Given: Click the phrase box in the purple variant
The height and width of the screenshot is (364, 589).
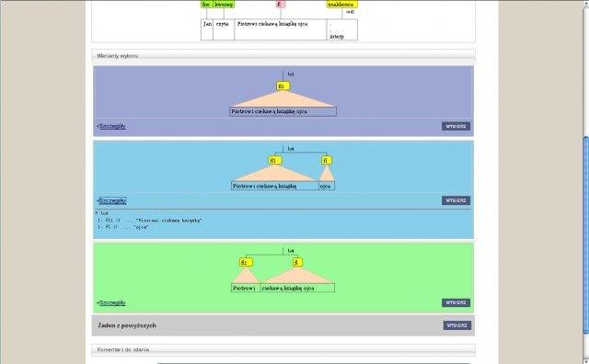Looking at the screenshot, I should point(283,111).
